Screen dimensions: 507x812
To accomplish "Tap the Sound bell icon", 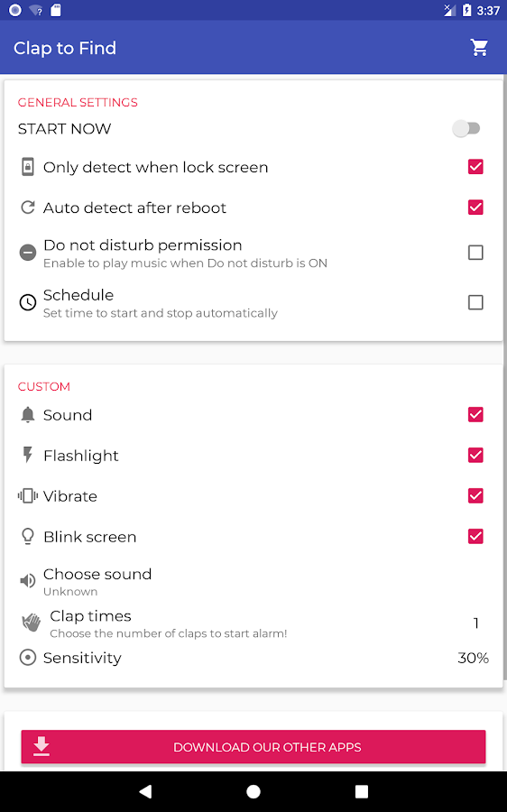I will [27, 415].
